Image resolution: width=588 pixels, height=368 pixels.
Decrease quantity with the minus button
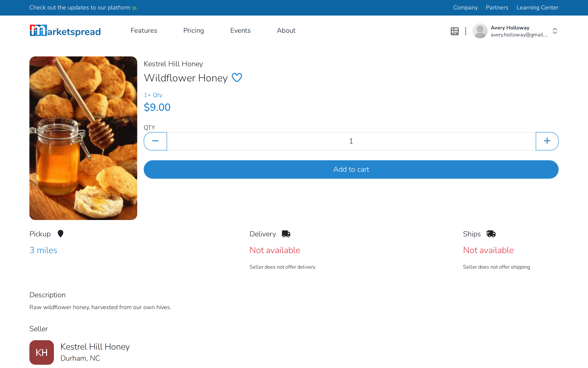(155, 141)
